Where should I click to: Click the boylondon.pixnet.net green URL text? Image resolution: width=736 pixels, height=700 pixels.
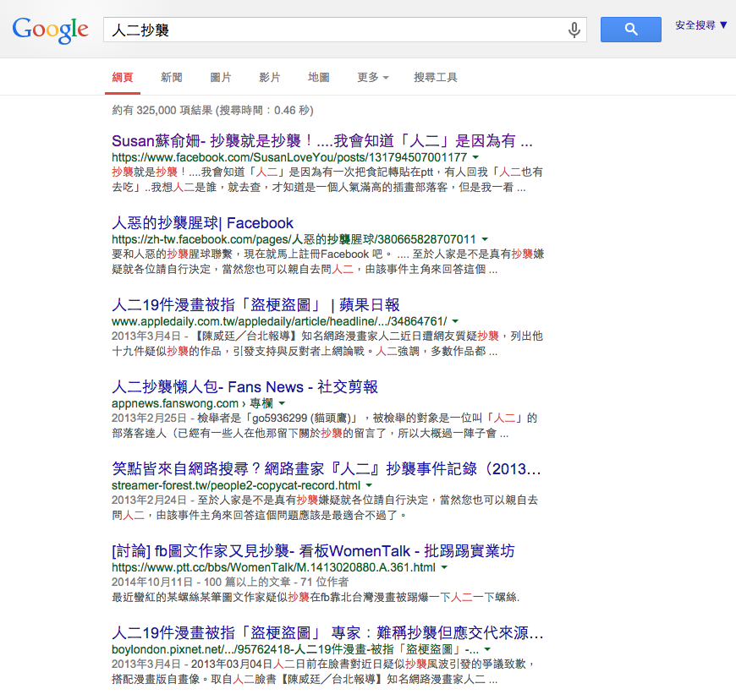point(295,650)
